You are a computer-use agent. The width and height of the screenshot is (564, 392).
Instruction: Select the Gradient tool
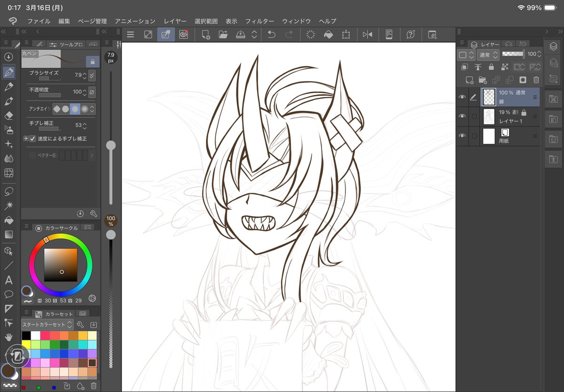coord(8,234)
